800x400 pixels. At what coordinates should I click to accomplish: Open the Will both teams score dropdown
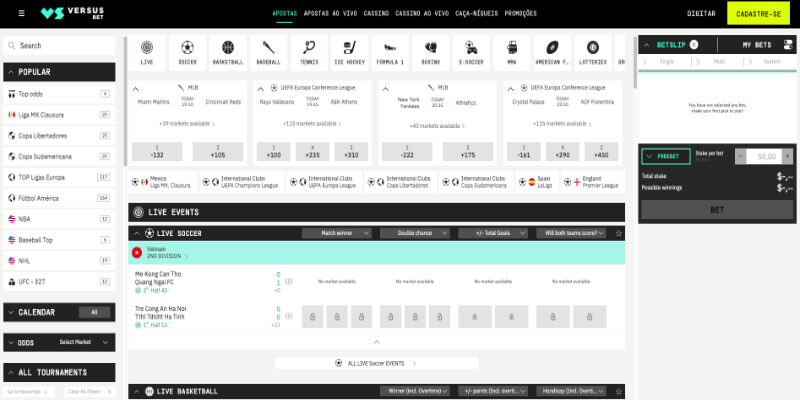pyautogui.click(x=571, y=233)
